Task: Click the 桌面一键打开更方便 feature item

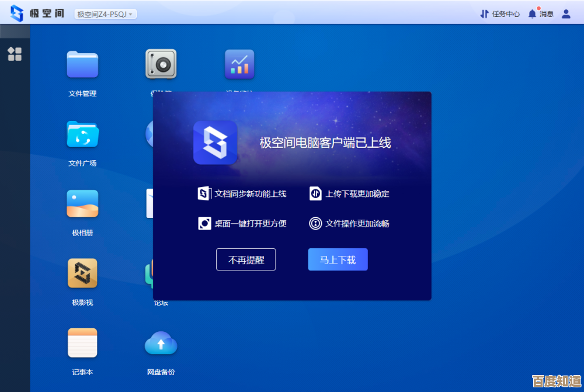Action: click(242, 223)
